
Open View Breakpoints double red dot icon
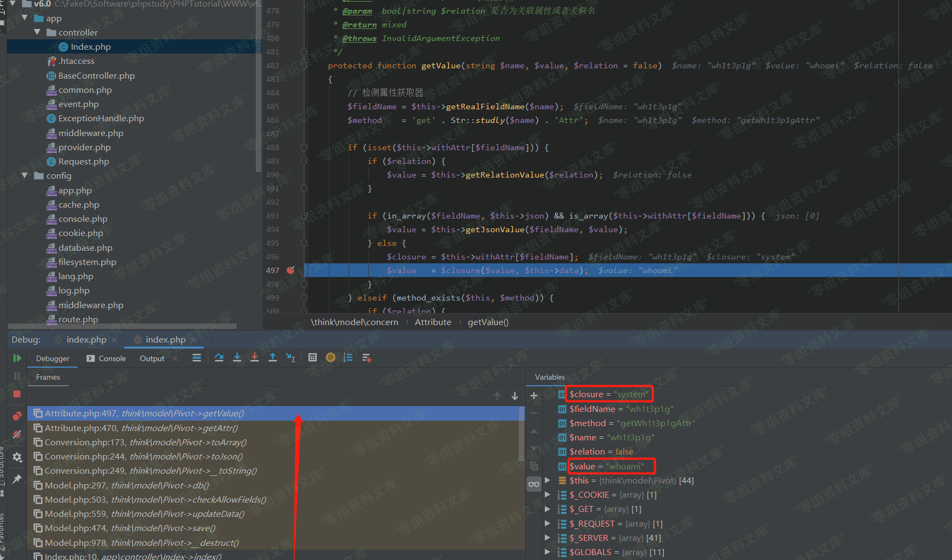pos(17,416)
